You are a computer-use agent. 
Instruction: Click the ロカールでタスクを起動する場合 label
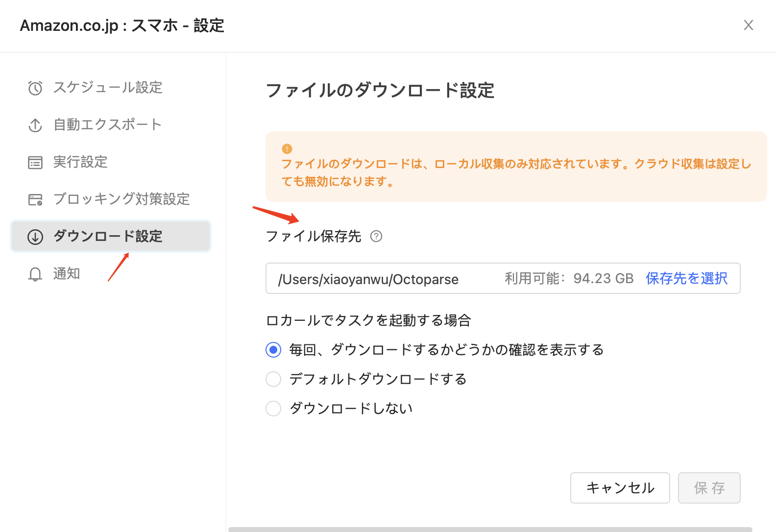(368, 320)
